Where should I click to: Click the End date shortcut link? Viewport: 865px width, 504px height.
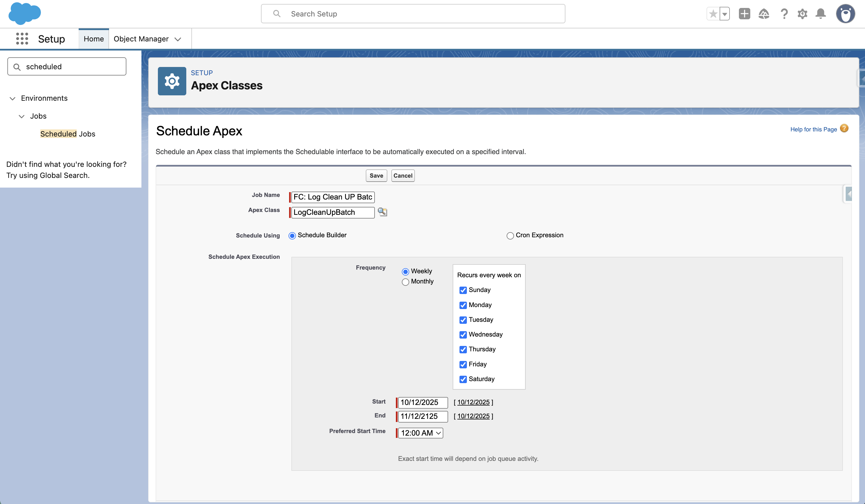[x=473, y=416]
